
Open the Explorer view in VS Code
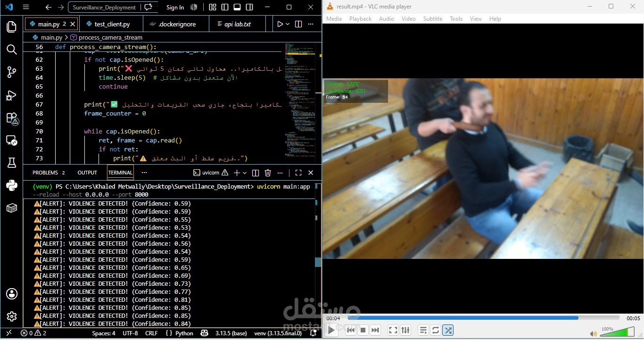point(12,27)
